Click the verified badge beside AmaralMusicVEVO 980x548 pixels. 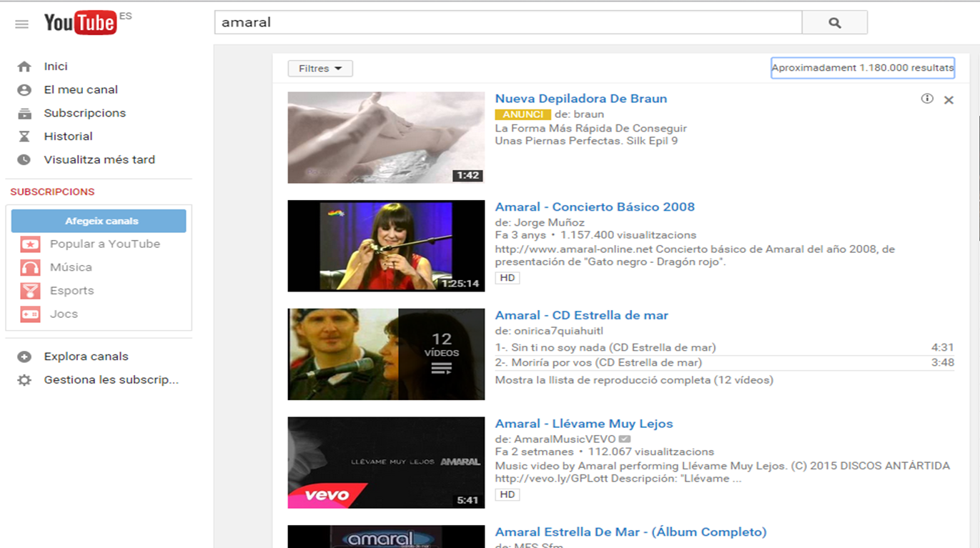[625, 439]
